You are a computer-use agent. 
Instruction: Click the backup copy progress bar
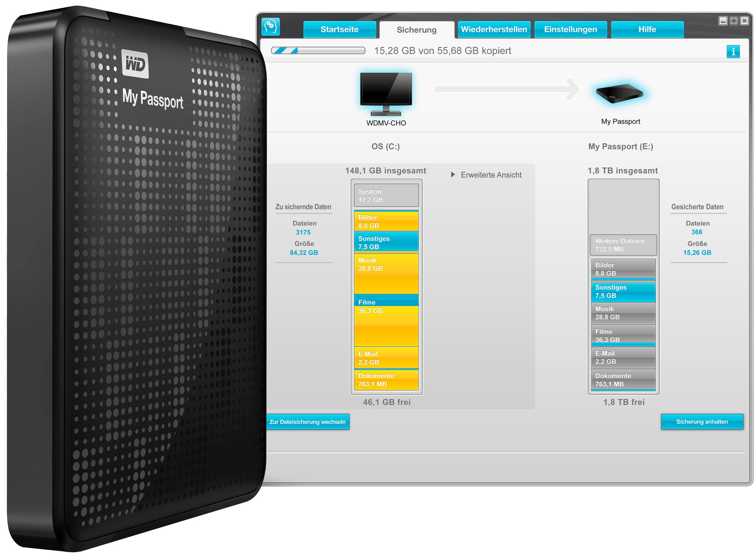pos(318,51)
